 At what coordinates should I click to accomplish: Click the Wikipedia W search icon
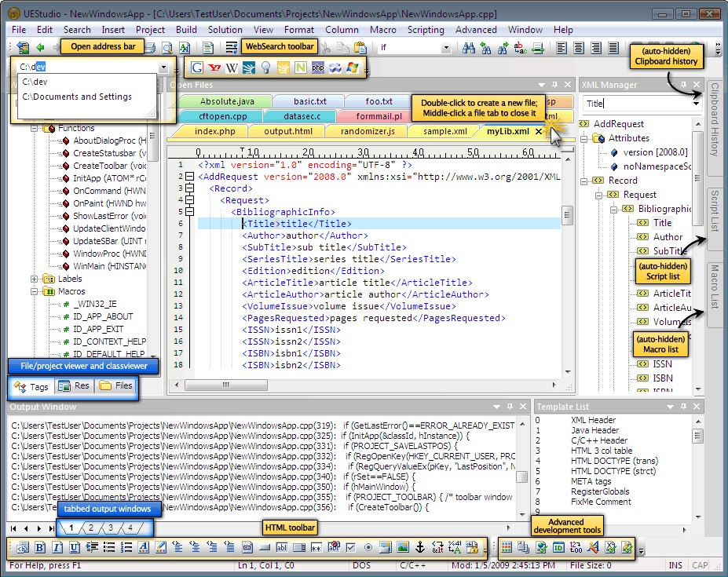[x=231, y=68]
